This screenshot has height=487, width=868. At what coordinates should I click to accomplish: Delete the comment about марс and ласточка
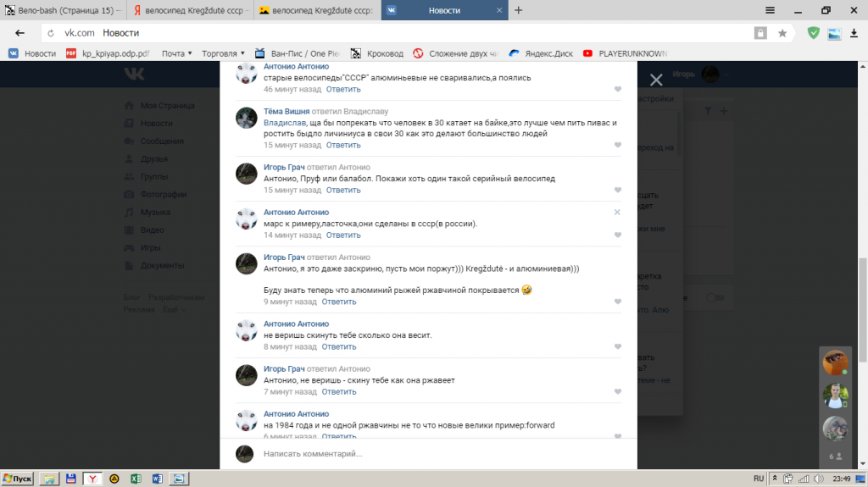pyautogui.click(x=617, y=212)
